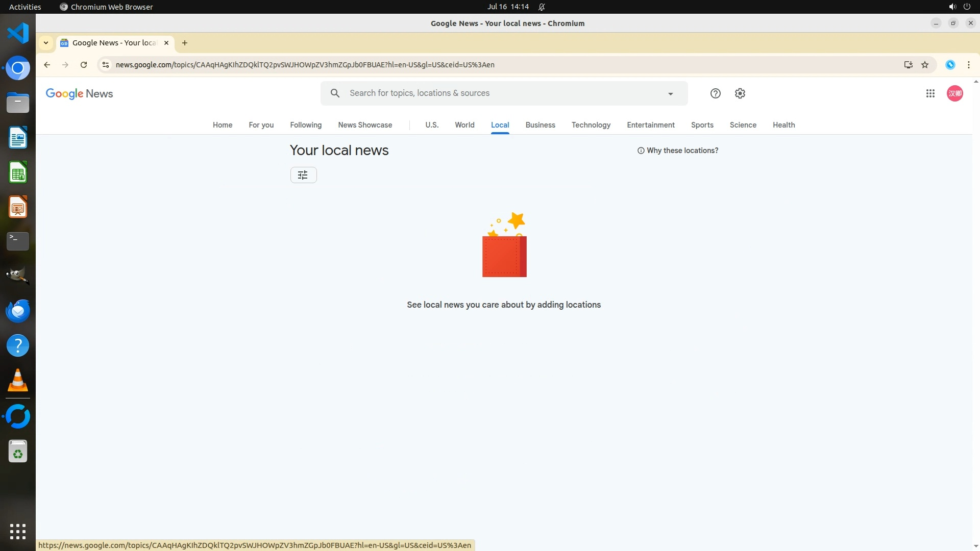Click the Help question mark icon
This screenshot has width=980, height=551.
[x=715, y=93]
